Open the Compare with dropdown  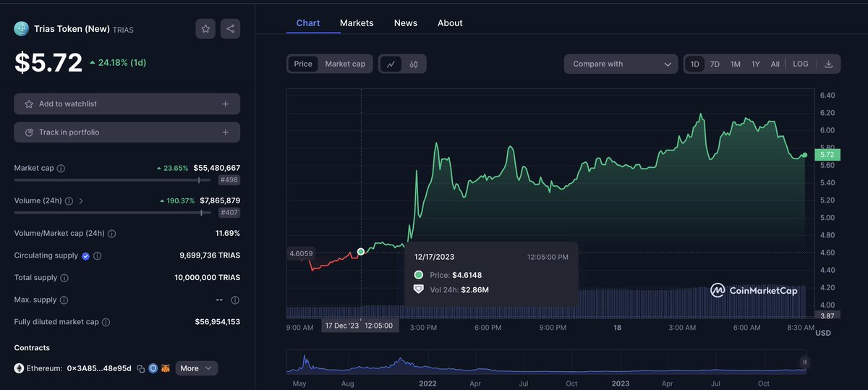[621, 64]
